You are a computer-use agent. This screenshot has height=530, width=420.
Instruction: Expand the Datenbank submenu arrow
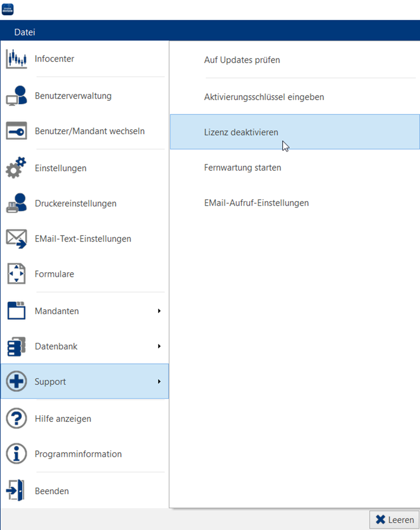(159, 346)
